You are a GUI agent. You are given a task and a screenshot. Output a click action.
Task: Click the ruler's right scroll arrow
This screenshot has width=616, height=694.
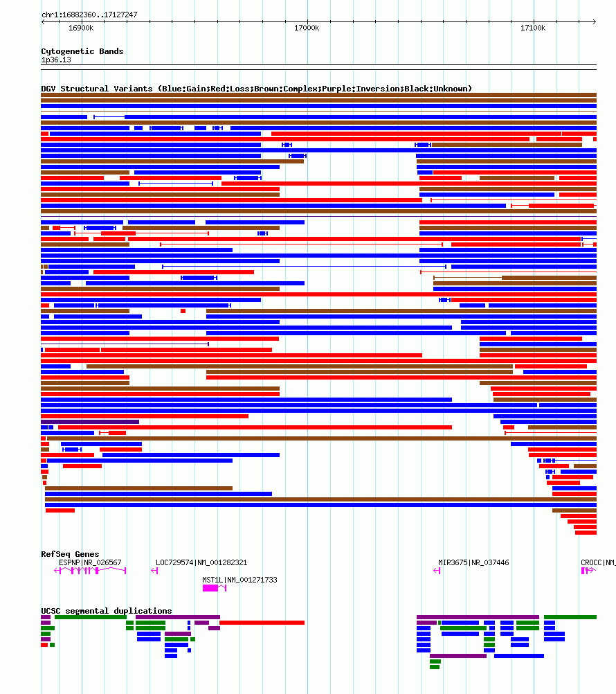click(595, 21)
